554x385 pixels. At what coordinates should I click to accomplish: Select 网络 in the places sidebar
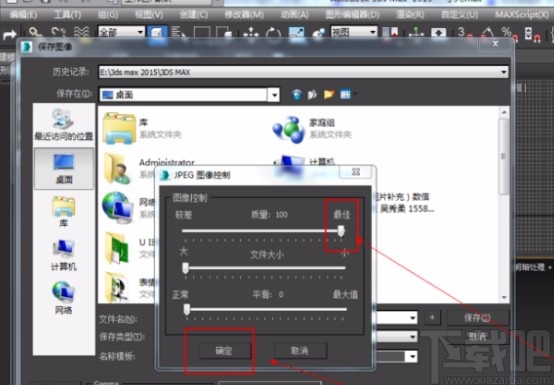pos(64,298)
